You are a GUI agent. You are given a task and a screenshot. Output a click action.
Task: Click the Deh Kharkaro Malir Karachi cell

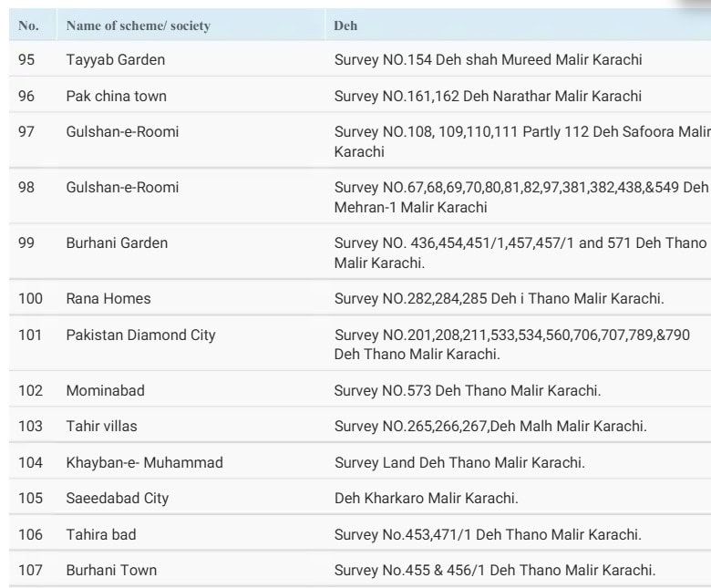click(426, 499)
